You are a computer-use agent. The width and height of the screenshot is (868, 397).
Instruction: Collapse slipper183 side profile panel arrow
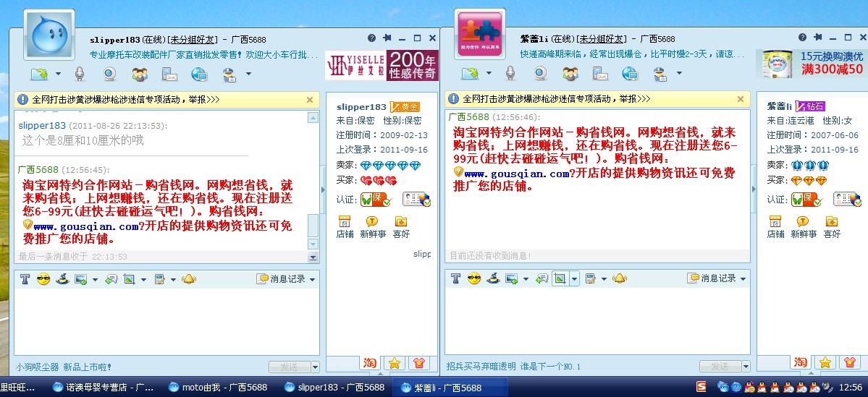[323, 189]
